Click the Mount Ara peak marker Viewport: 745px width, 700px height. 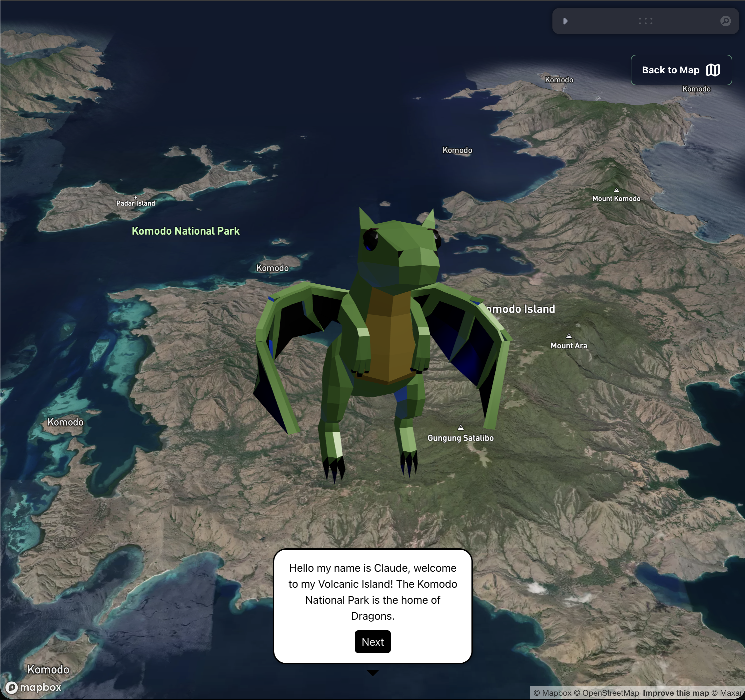(568, 336)
